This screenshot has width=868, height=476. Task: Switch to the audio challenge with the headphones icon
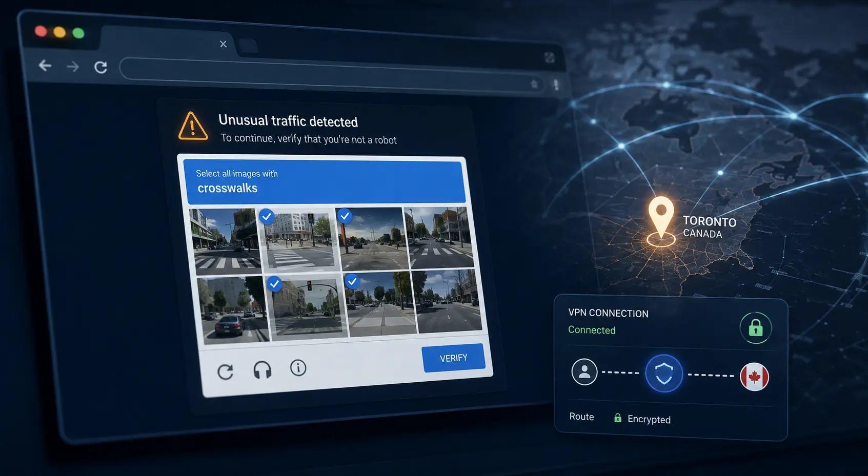click(263, 369)
